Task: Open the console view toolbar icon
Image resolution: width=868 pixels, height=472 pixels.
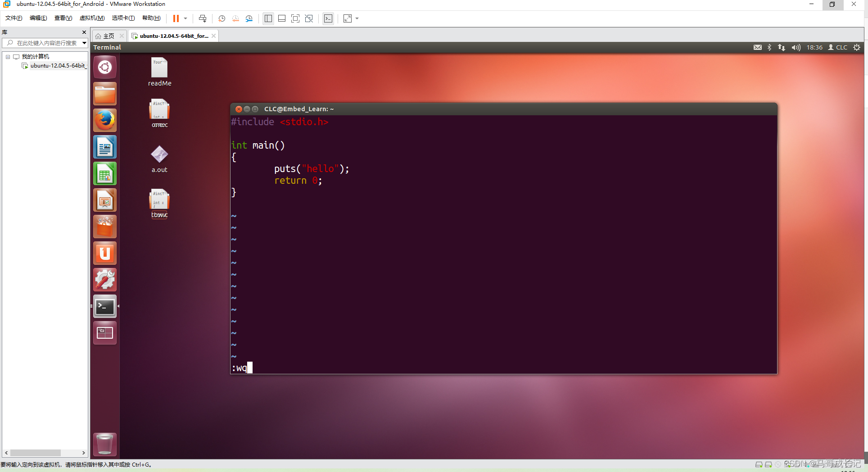Action: click(328, 18)
